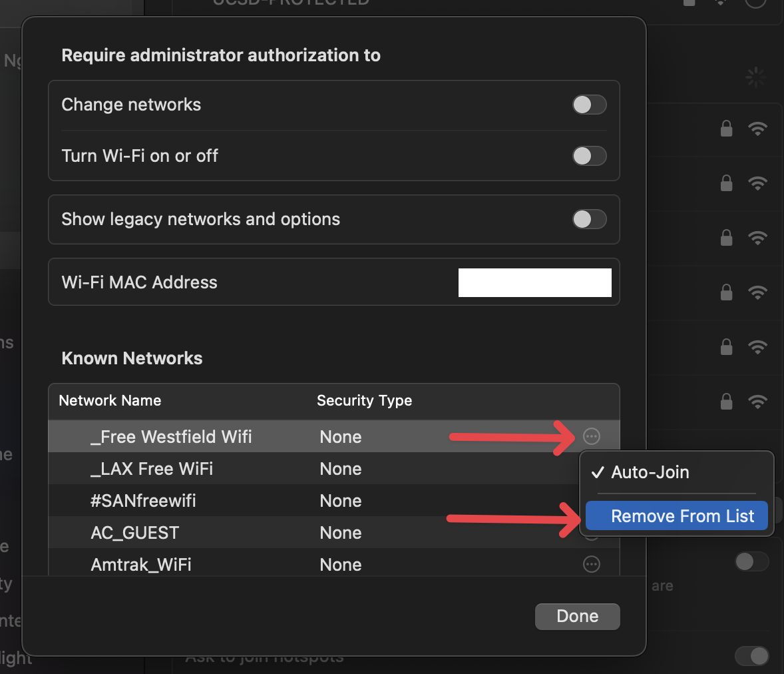Image resolution: width=784 pixels, height=674 pixels.
Task: Click the Wi-Fi signal icon on the second row
Action: coord(758,183)
